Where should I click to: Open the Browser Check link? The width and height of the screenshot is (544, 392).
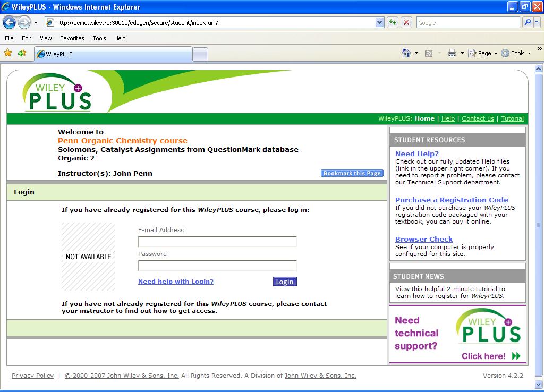pyautogui.click(x=424, y=239)
